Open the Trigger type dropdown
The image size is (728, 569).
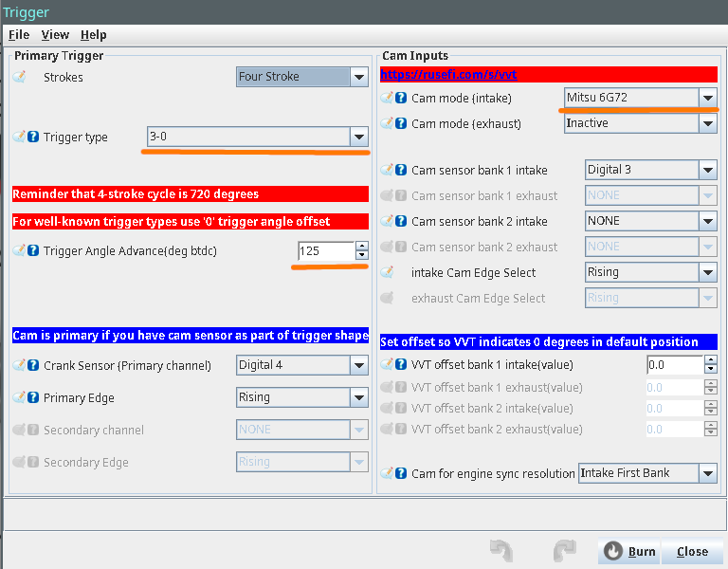357,137
